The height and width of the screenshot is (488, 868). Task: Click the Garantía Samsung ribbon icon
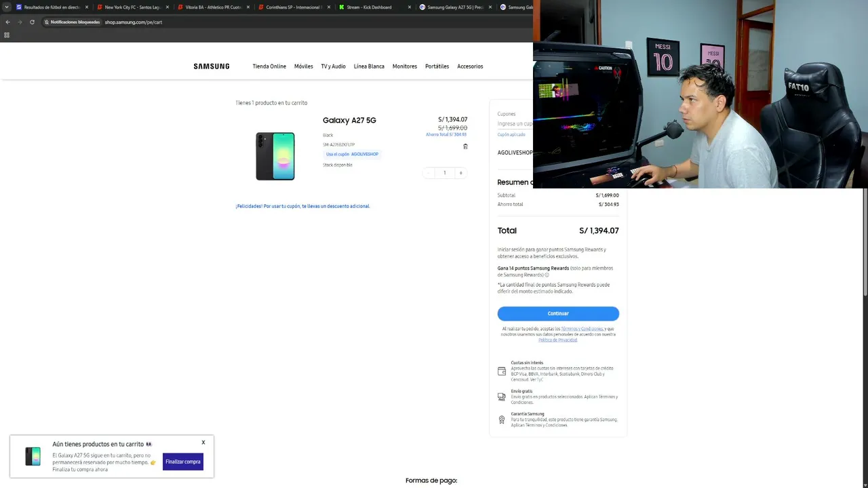(x=502, y=420)
